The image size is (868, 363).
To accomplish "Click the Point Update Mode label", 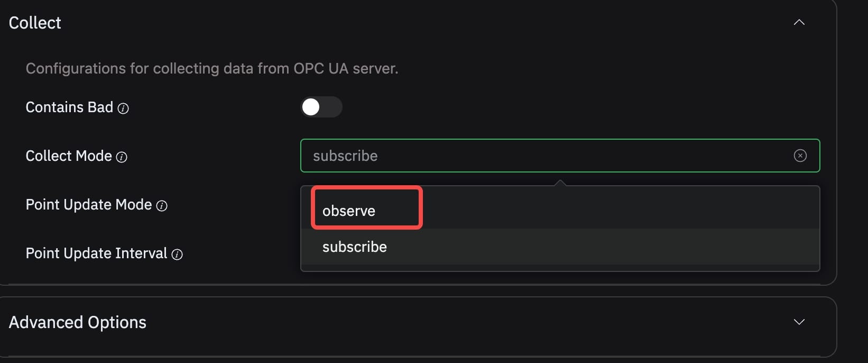I will click(89, 205).
